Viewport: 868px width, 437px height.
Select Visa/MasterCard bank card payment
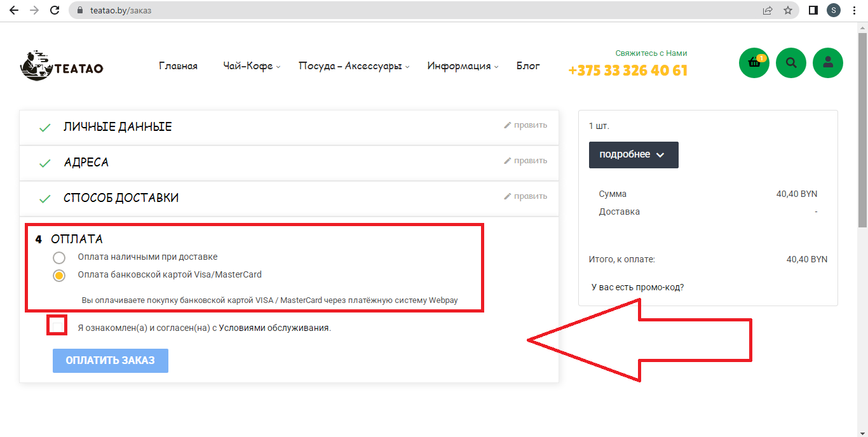tap(59, 275)
